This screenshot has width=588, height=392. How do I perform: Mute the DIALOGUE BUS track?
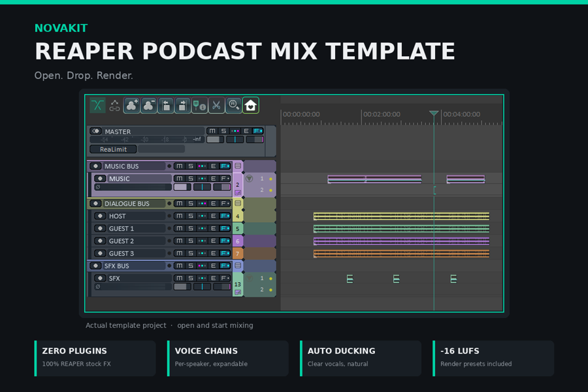tap(180, 203)
